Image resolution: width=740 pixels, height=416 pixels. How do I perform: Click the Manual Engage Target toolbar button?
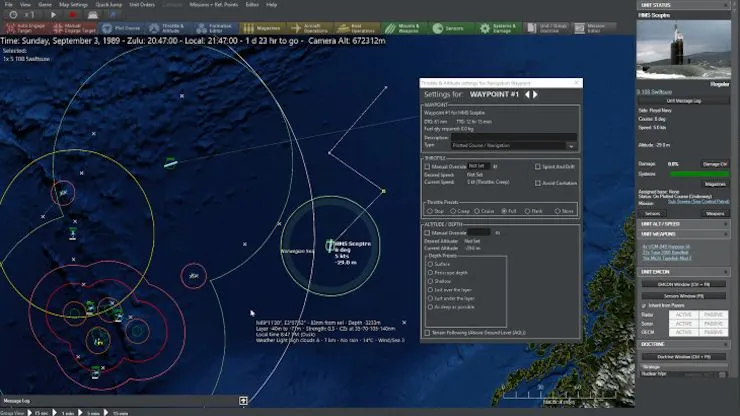click(74, 28)
